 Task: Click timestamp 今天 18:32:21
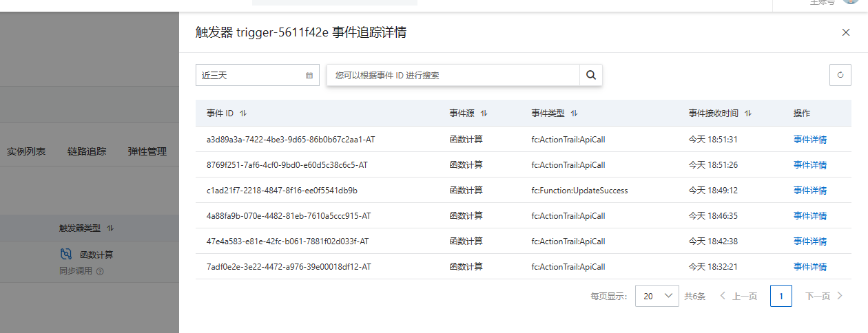click(713, 266)
